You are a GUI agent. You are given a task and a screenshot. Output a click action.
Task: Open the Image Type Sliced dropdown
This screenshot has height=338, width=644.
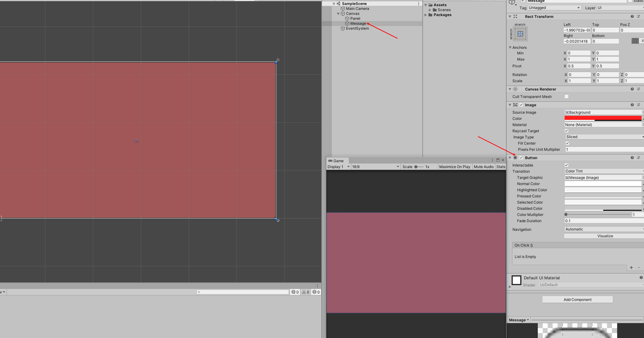(604, 137)
